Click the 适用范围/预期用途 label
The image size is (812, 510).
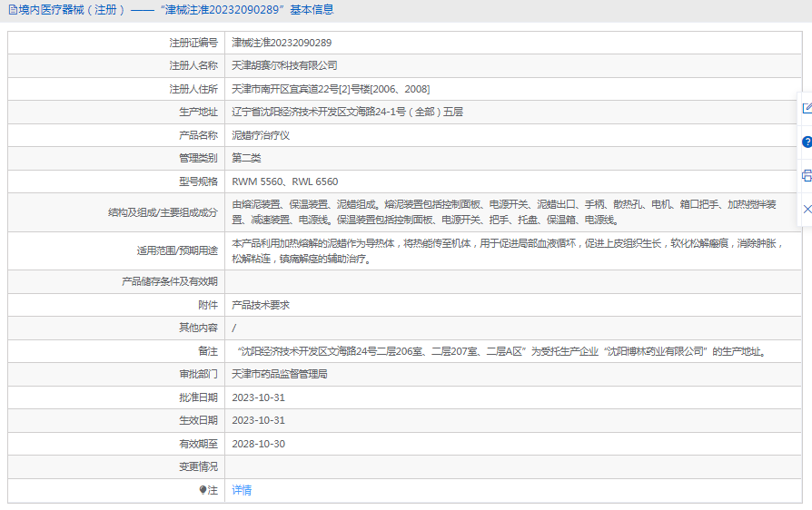[177, 250]
